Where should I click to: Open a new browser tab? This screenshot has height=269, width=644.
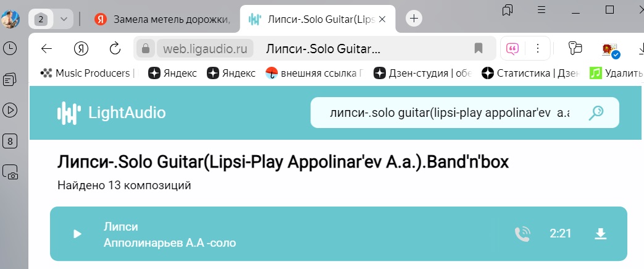click(x=414, y=19)
